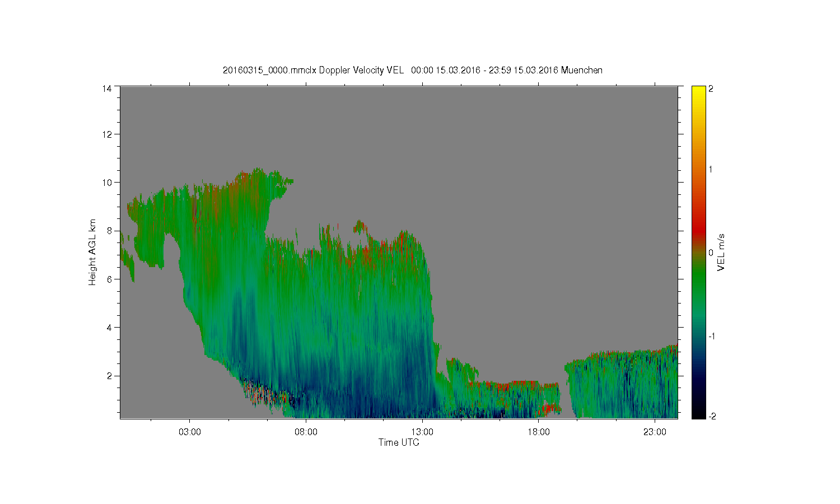Click the height label '12'
Screen dimensions: 840x504
(106, 134)
